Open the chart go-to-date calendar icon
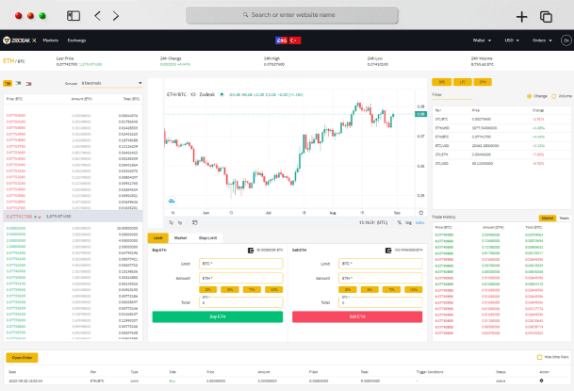 pos(195,222)
